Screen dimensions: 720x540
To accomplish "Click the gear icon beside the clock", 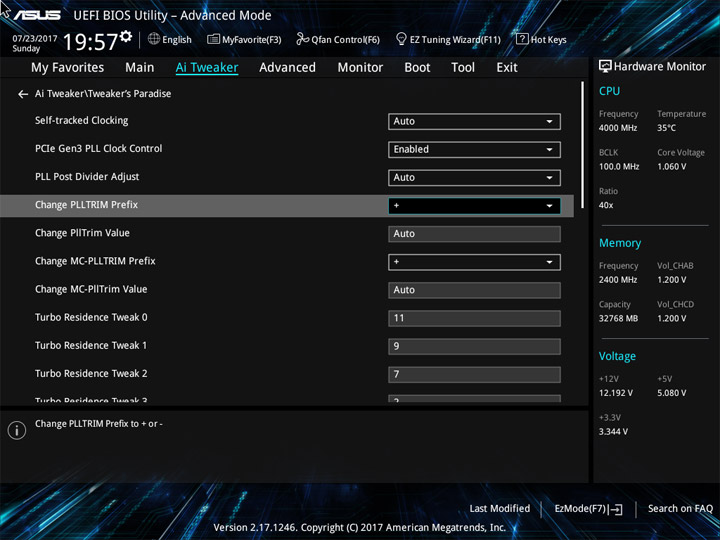I will (126, 36).
